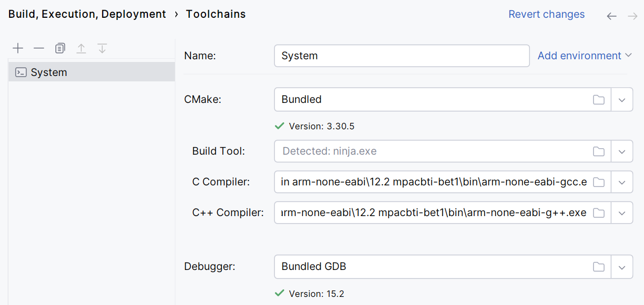Navigate back with the left arrow
644x305 pixels.
pos(612,16)
